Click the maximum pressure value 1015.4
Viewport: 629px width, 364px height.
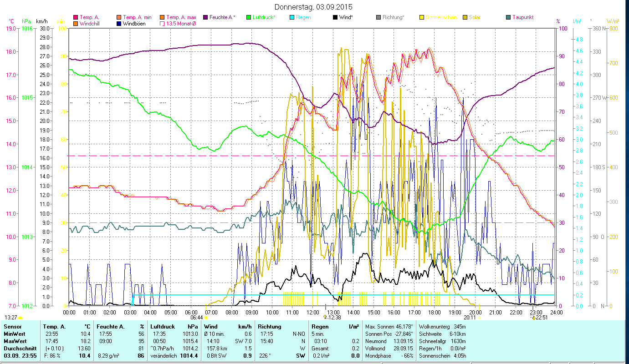[189, 341]
